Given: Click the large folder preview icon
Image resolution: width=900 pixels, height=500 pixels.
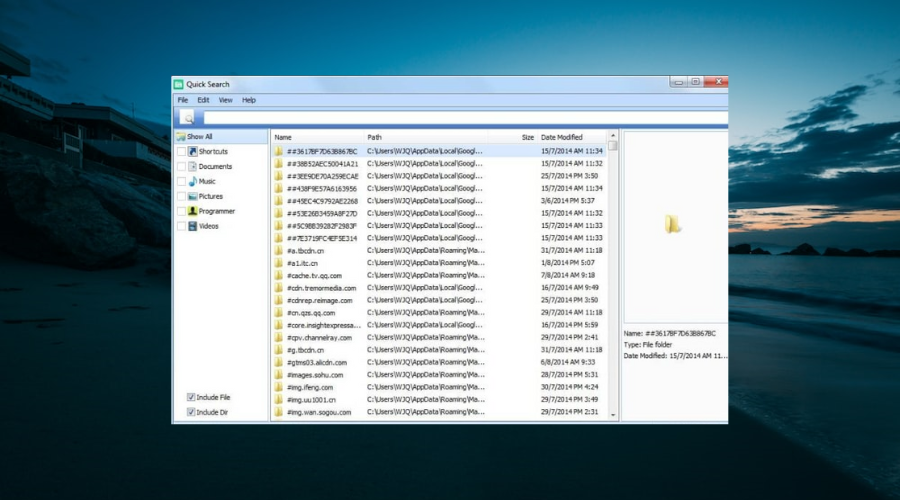Looking at the screenshot, I should pyautogui.click(x=673, y=223).
